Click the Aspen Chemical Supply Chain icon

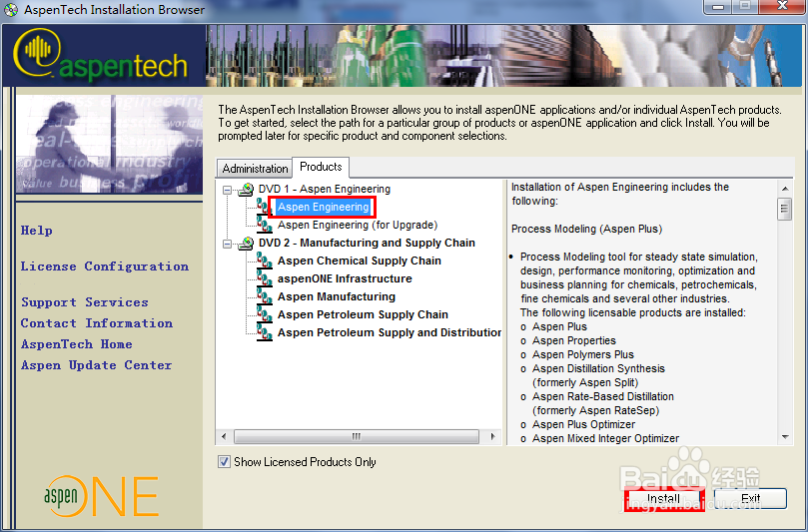coord(265,262)
